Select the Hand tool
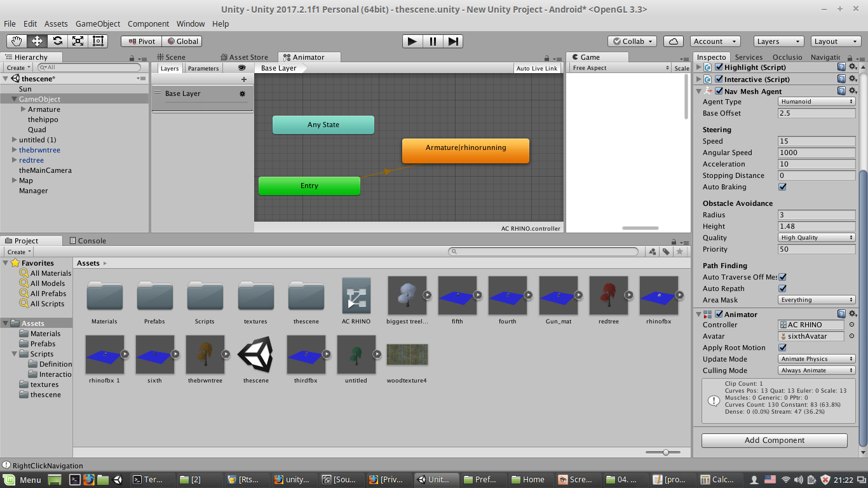 click(17, 41)
